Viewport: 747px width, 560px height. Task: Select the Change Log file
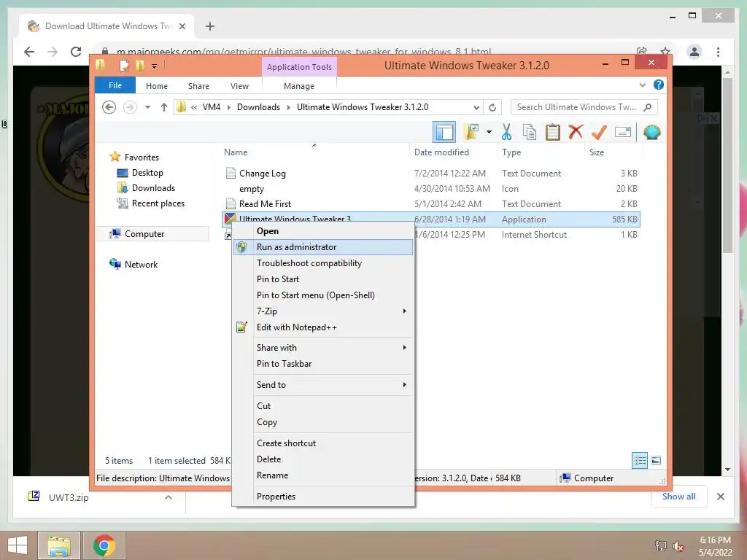[262, 174]
